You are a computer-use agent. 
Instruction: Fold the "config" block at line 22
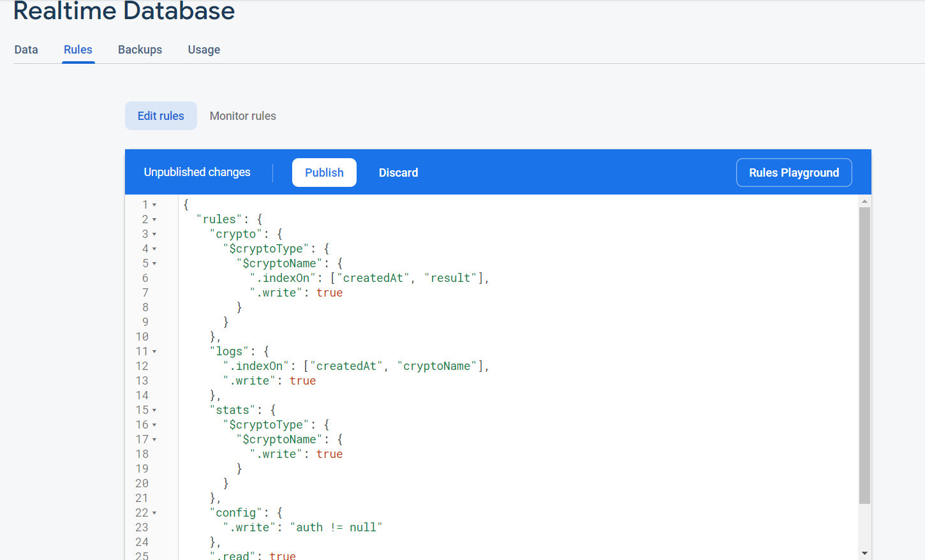click(x=154, y=513)
